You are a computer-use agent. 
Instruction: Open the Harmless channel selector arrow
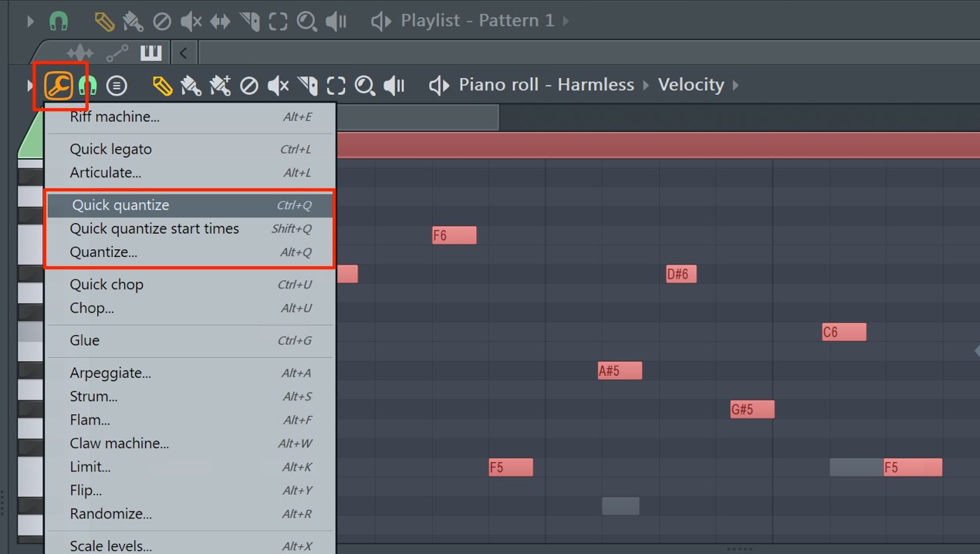(647, 85)
